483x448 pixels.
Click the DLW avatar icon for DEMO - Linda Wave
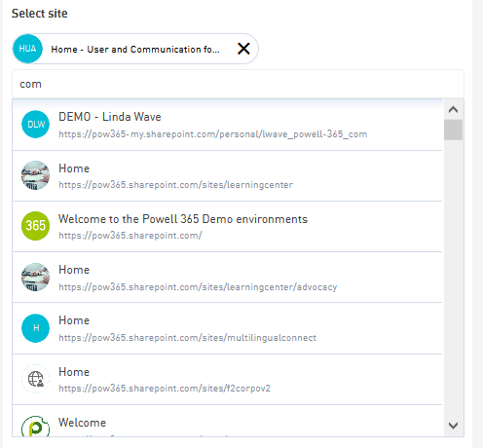coord(35,125)
